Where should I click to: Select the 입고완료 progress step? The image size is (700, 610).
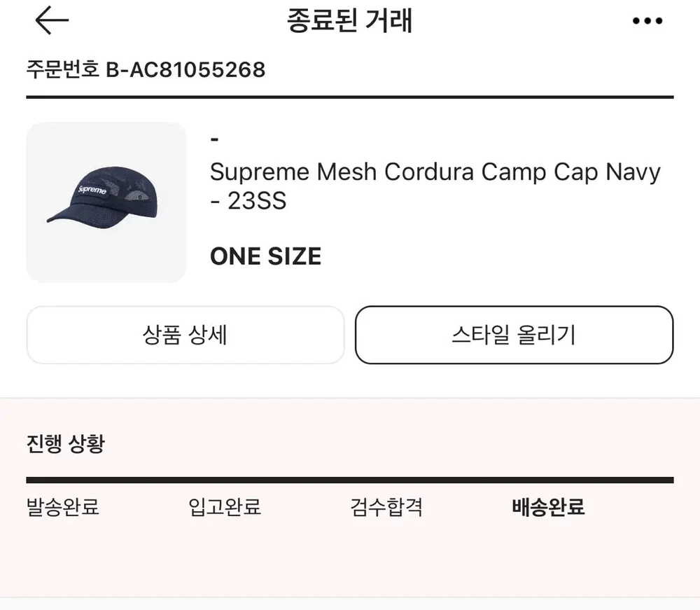tap(225, 506)
